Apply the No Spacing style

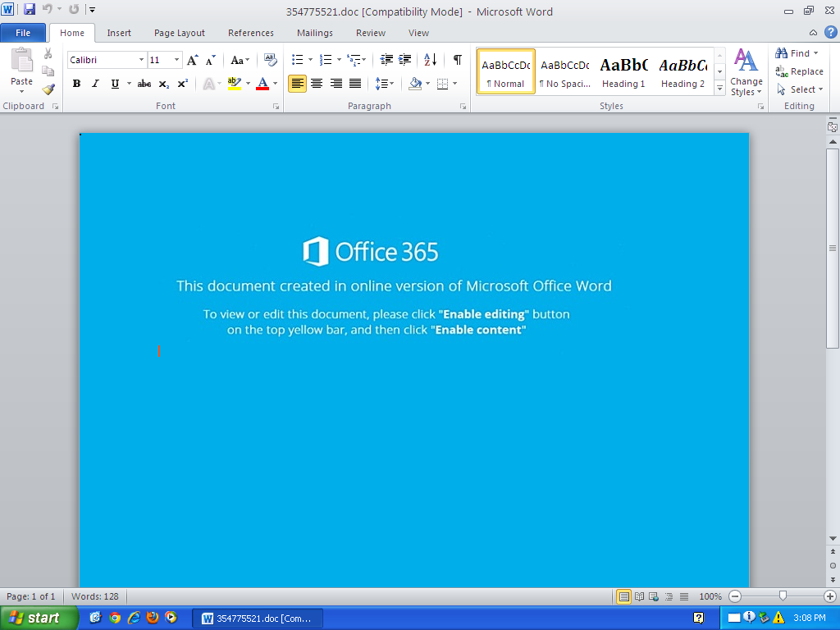[x=565, y=72]
